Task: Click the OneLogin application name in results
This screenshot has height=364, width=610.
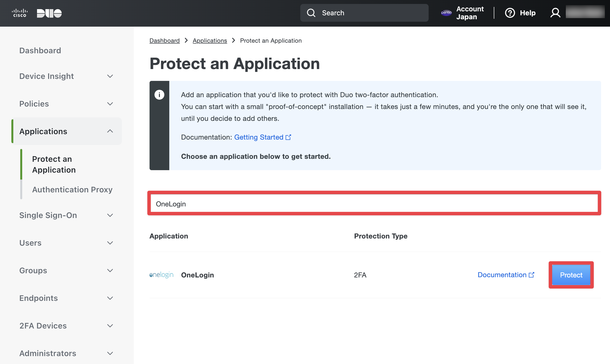Action: 197,275
